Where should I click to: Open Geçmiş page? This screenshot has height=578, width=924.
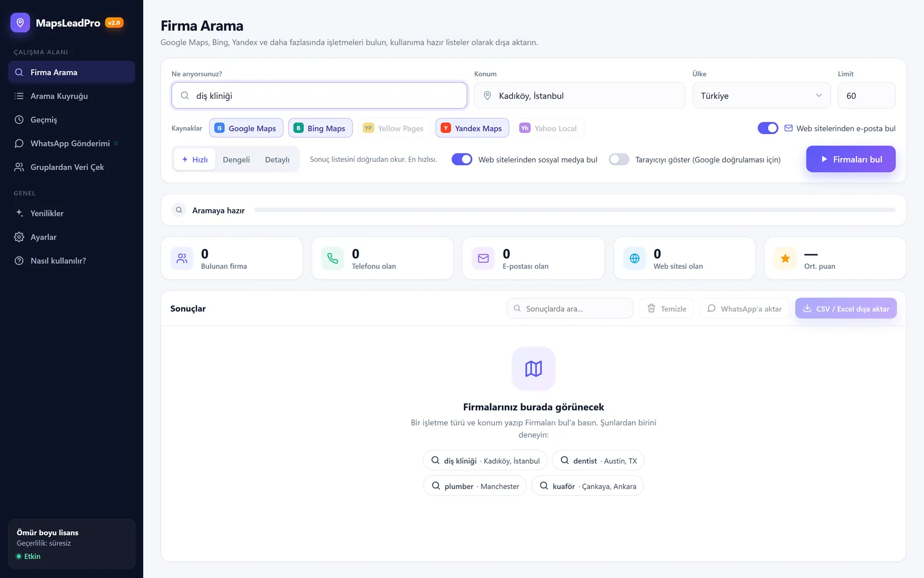click(72, 120)
